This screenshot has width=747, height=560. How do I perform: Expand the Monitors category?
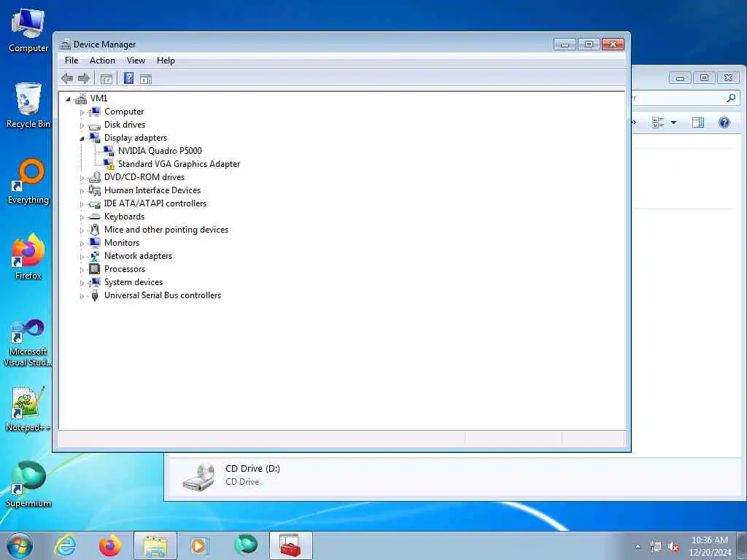[82, 244]
